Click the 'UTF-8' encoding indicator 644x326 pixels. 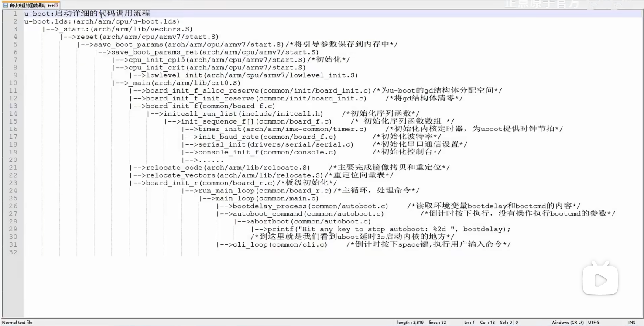[x=594, y=323]
